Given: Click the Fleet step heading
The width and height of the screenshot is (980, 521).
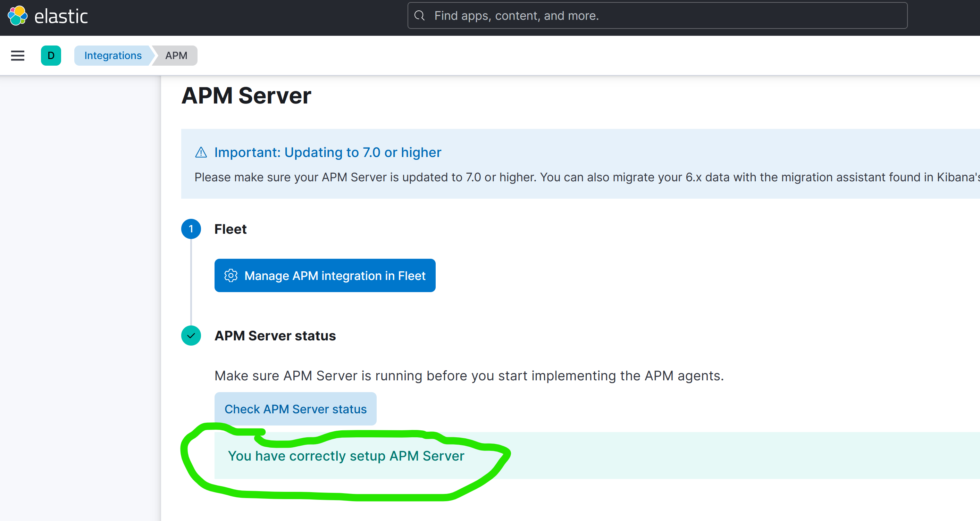Looking at the screenshot, I should point(231,229).
